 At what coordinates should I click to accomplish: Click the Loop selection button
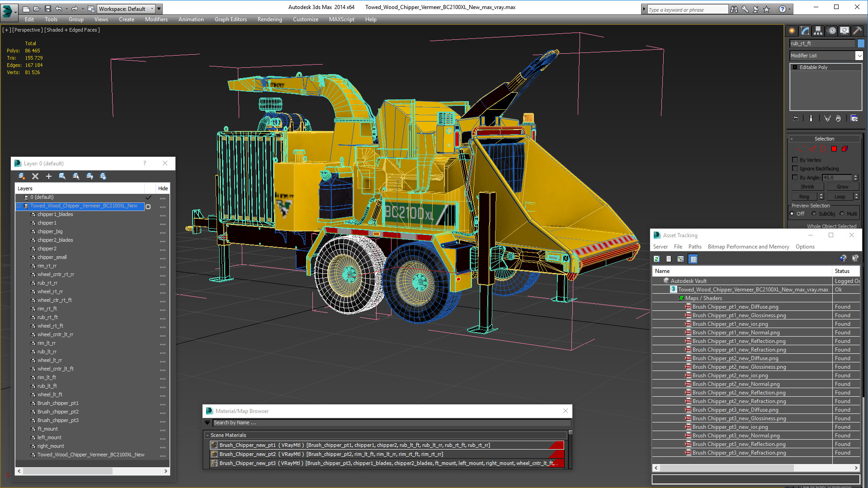pyautogui.click(x=840, y=197)
